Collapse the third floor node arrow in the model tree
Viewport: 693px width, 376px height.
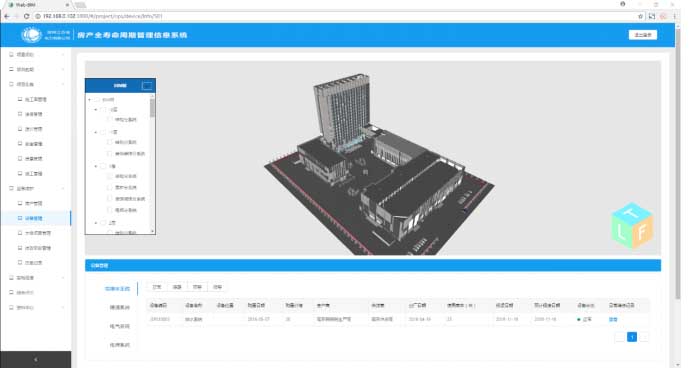96,166
